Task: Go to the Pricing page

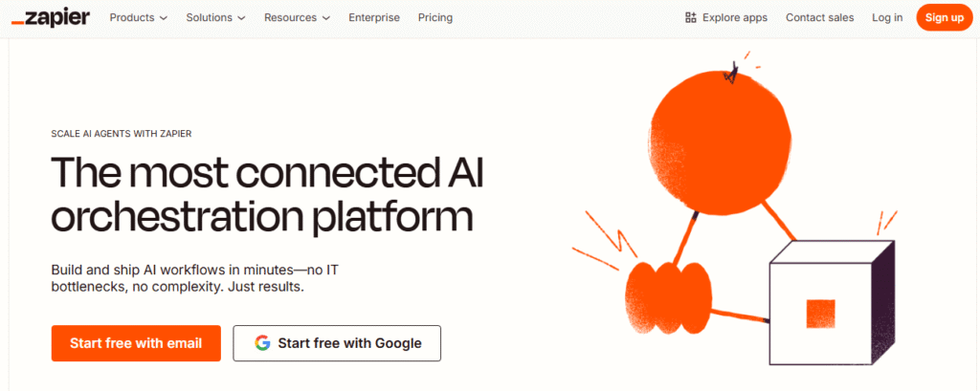Action: (x=435, y=17)
